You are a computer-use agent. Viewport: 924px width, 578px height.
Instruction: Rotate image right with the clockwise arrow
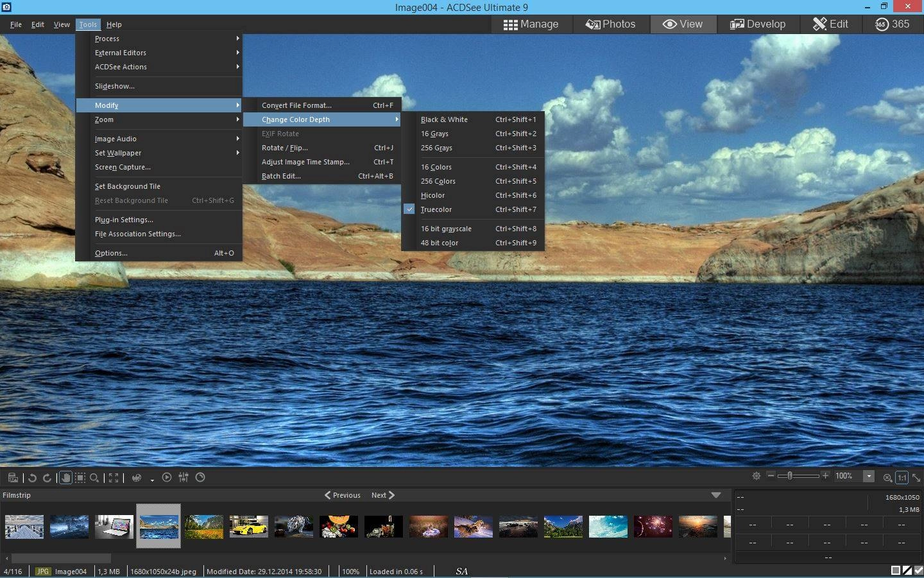click(x=47, y=477)
